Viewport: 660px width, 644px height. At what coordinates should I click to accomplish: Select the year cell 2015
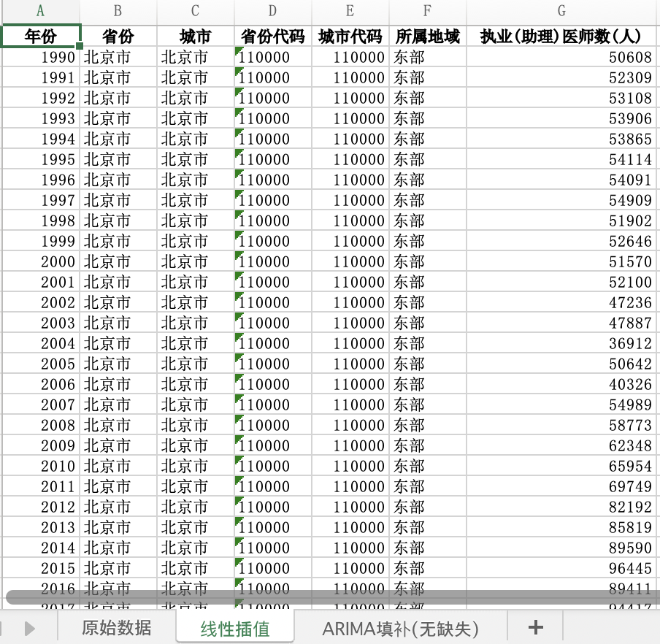coord(41,569)
